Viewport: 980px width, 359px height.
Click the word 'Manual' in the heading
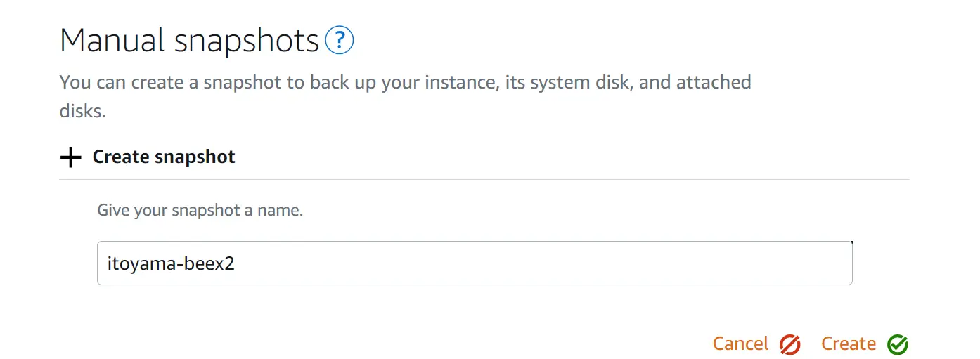[x=112, y=41]
